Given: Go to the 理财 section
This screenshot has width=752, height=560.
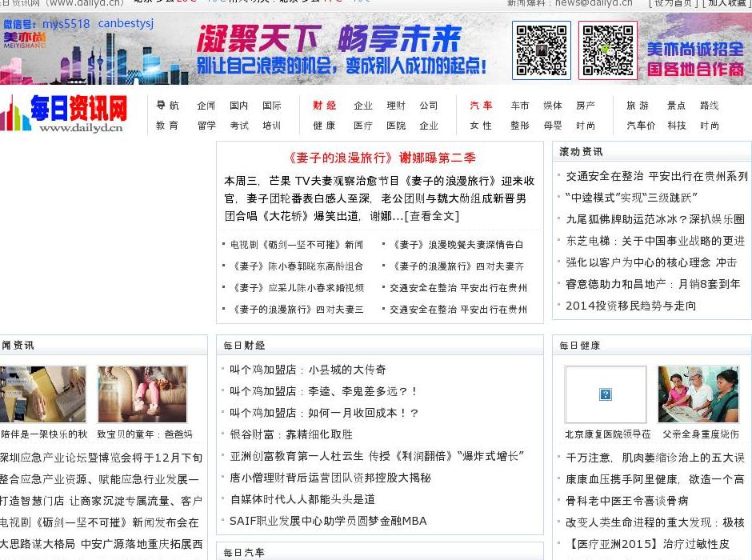Looking at the screenshot, I should pyautogui.click(x=396, y=106).
